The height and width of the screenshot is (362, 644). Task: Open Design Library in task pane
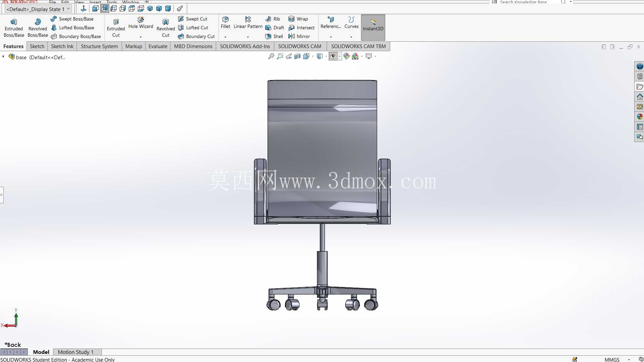click(x=640, y=76)
